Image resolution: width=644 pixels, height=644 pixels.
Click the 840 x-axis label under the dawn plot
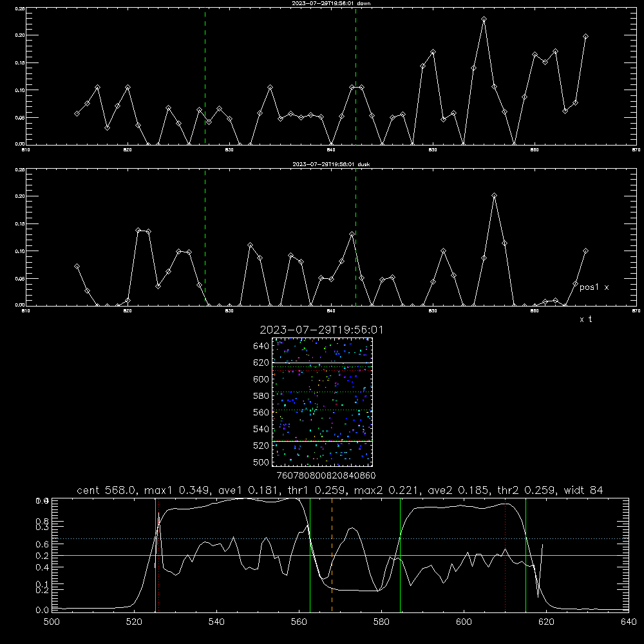[332, 150]
